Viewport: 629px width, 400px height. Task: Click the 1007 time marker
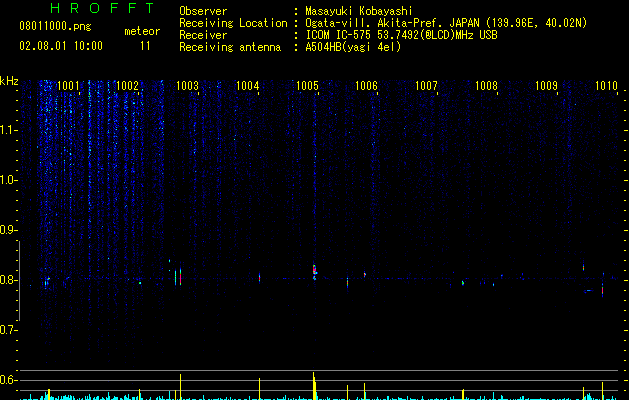point(426,86)
